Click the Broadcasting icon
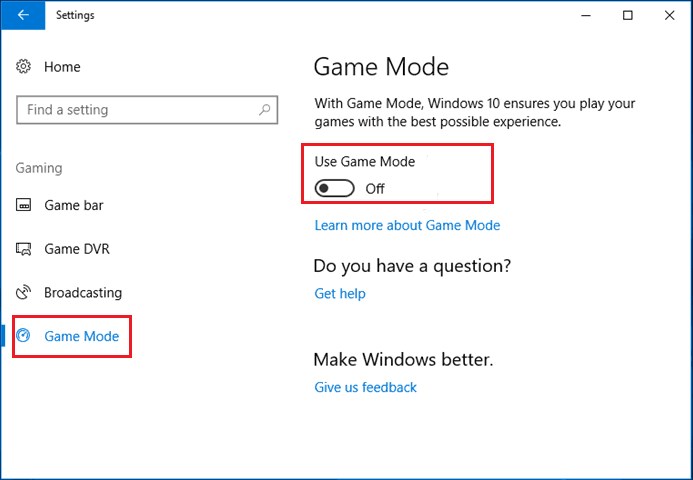693x480 pixels. 25,293
